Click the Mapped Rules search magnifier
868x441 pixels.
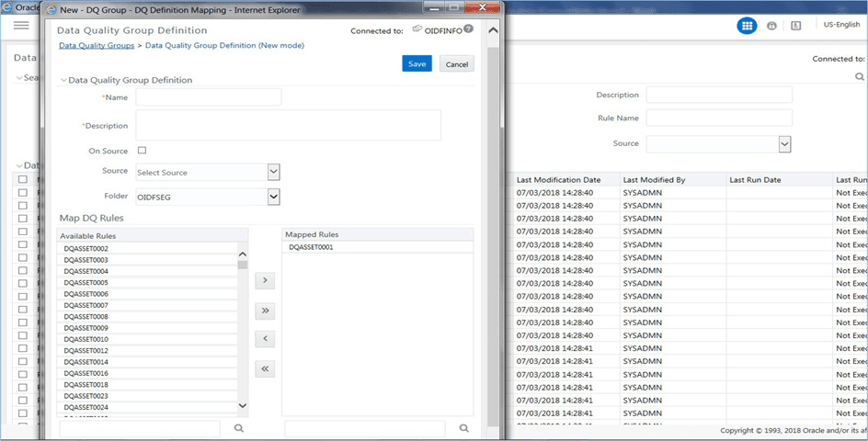(x=464, y=428)
